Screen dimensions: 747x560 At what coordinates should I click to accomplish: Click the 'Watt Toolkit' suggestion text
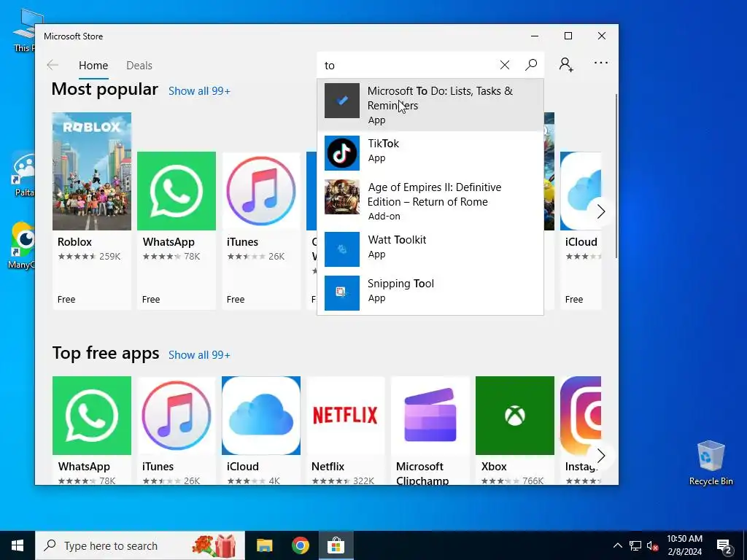click(397, 239)
